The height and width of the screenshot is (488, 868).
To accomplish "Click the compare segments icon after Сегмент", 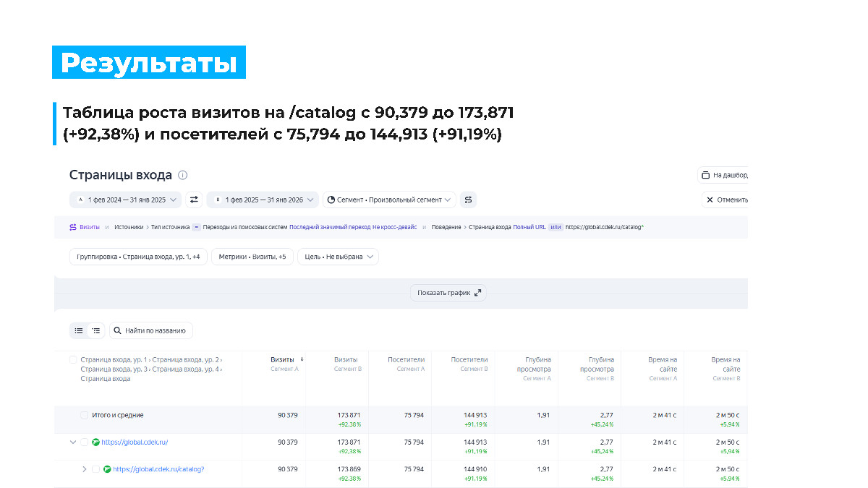I will pos(468,200).
